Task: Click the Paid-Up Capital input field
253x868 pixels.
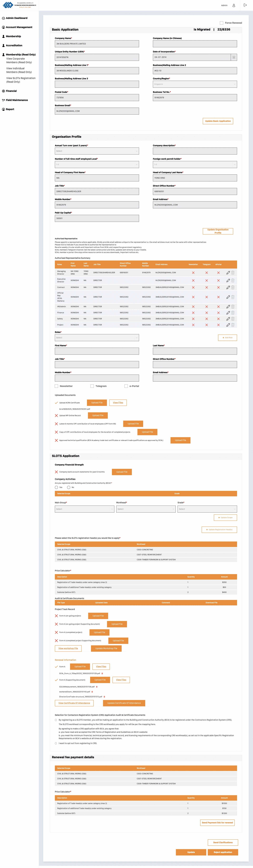Action: click(x=97, y=218)
